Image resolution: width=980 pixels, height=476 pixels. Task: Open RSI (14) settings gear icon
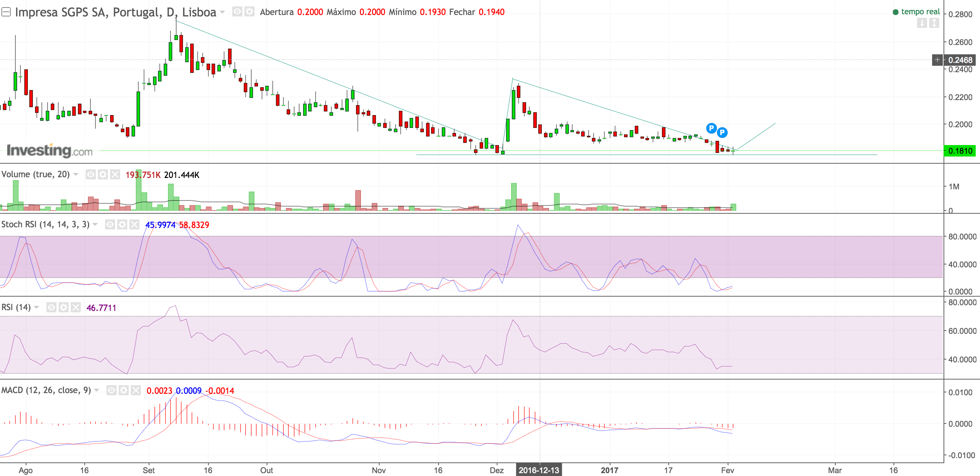[x=64, y=307]
